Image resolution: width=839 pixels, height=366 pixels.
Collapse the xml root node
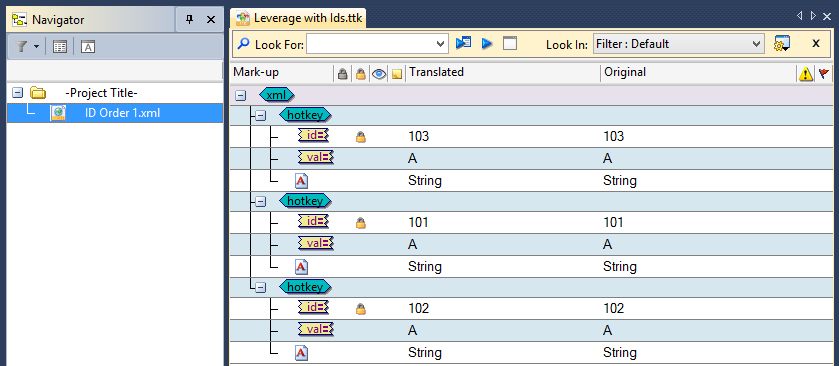tap(240, 95)
